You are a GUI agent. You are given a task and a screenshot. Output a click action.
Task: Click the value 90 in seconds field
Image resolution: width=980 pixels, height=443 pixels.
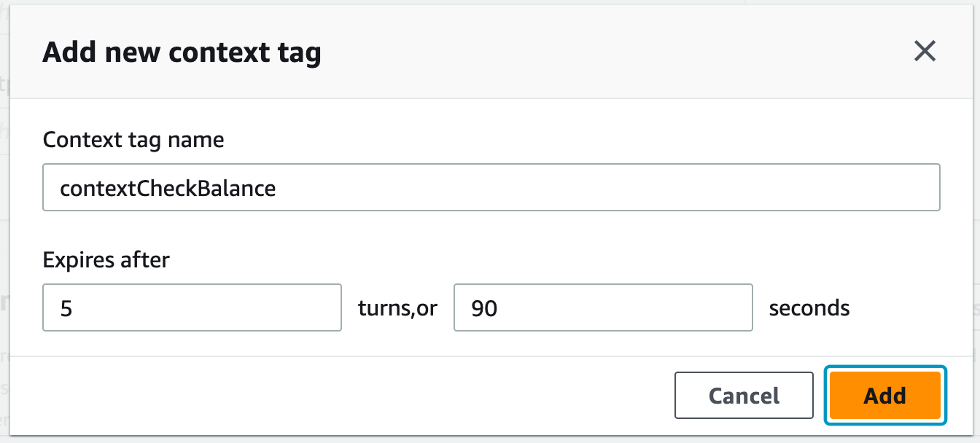click(x=484, y=309)
